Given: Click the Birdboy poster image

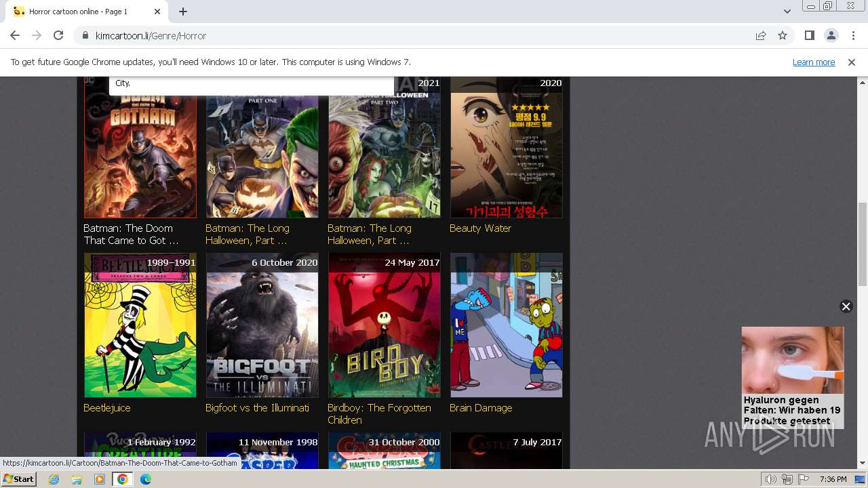Looking at the screenshot, I should 384,325.
